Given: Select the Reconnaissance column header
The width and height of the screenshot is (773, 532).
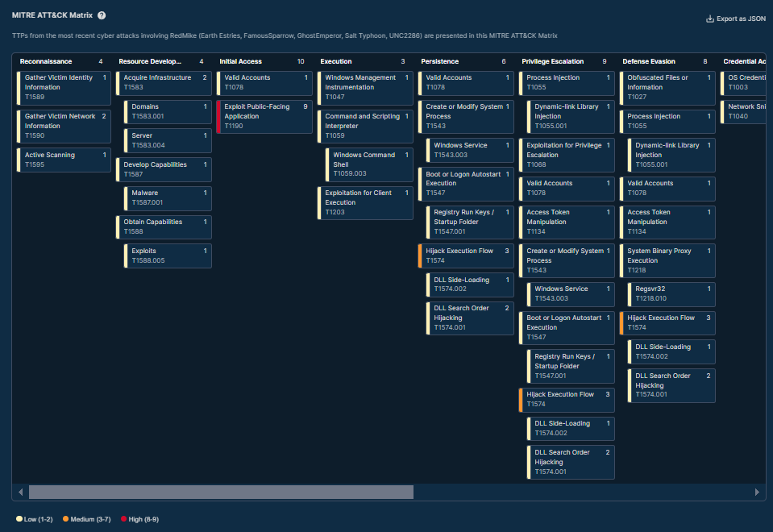Looking at the screenshot, I should pos(46,61).
